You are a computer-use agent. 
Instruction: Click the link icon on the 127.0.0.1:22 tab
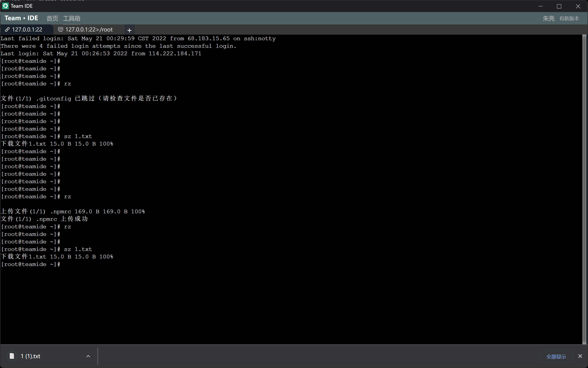point(8,29)
